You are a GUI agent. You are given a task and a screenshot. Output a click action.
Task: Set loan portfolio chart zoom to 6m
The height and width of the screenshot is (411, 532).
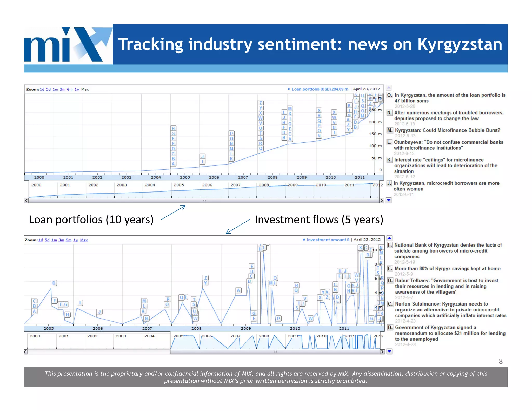70,89
